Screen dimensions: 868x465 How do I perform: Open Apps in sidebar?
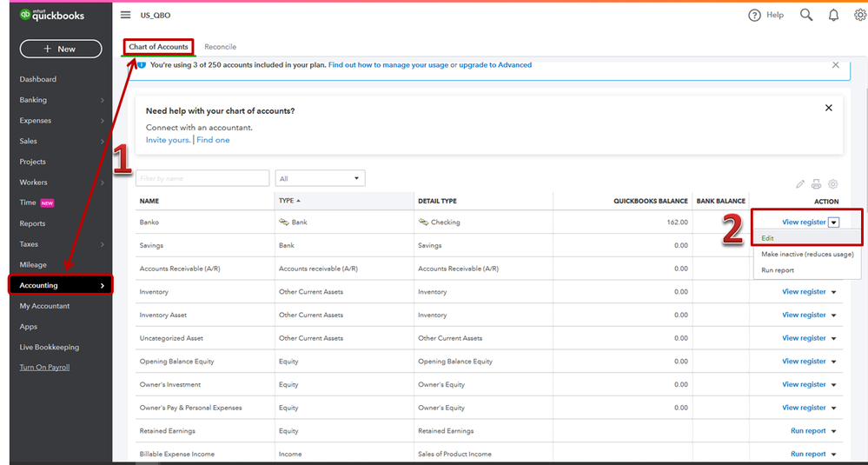click(x=28, y=327)
